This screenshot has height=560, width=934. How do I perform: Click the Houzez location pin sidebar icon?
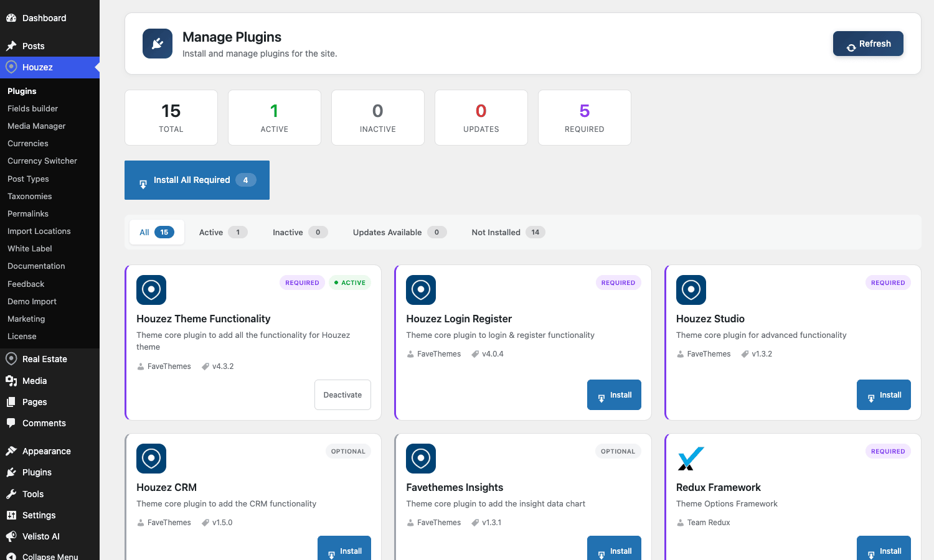coord(11,67)
